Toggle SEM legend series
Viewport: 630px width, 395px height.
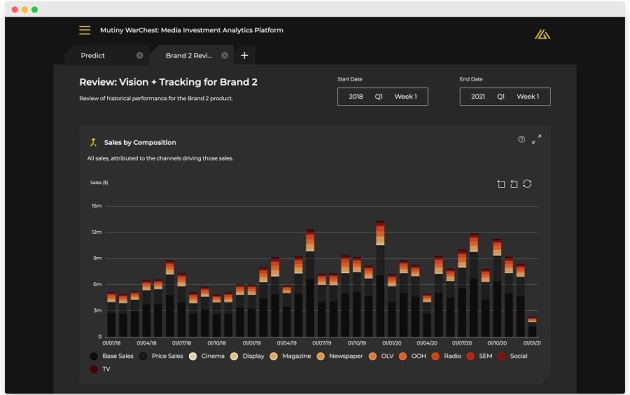click(479, 356)
